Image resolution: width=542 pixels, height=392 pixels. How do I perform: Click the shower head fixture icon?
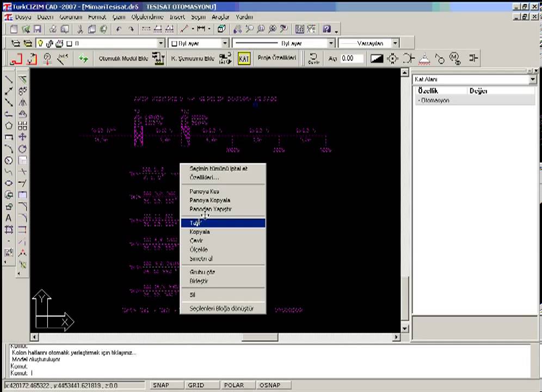point(424,59)
